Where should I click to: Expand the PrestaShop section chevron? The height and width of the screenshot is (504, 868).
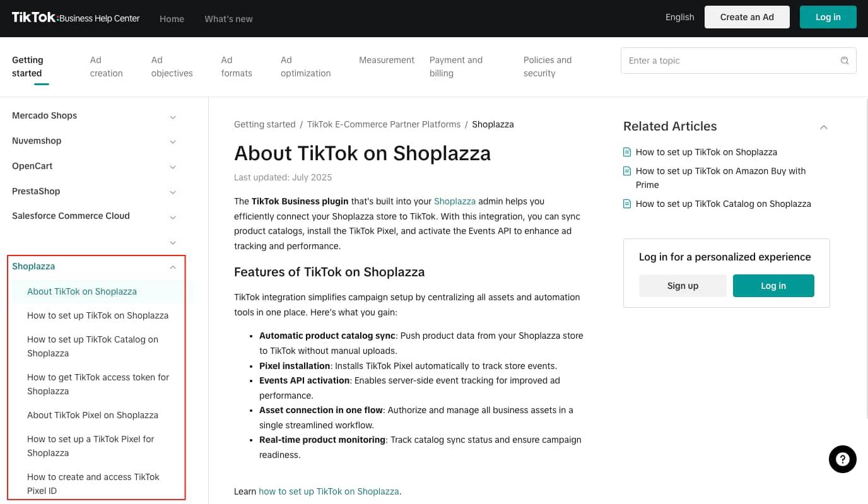coord(173,192)
